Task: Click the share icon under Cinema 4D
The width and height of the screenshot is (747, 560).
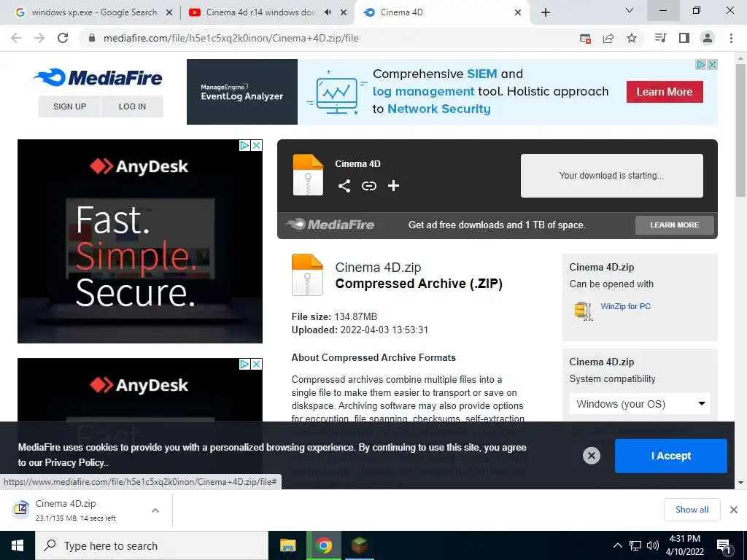Action: pyautogui.click(x=344, y=186)
